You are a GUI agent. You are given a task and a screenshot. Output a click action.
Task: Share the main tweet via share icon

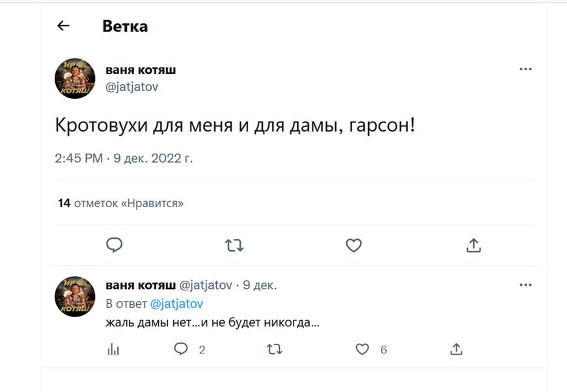click(x=474, y=245)
